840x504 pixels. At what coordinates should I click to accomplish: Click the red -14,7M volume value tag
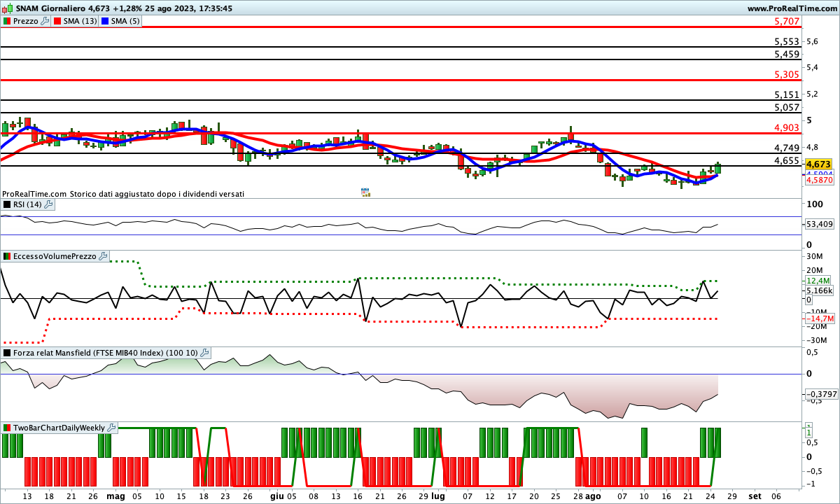tap(819, 318)
